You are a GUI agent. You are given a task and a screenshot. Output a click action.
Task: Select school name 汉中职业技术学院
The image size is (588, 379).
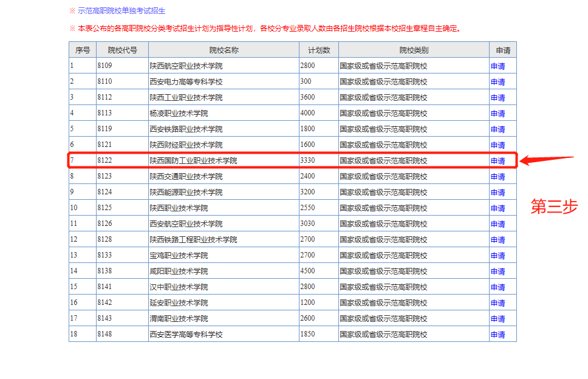(179, 287)
